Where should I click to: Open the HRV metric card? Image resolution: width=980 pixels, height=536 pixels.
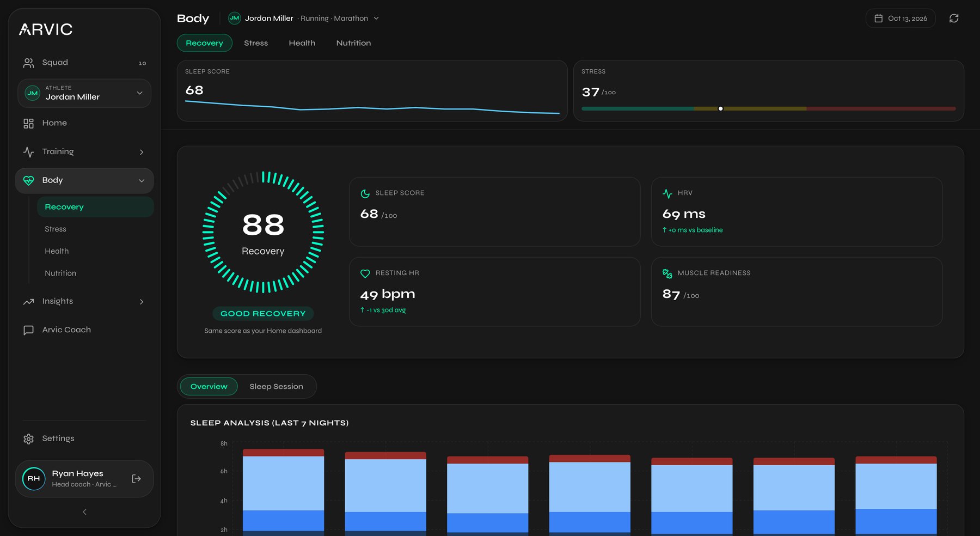tap(797, 212)
